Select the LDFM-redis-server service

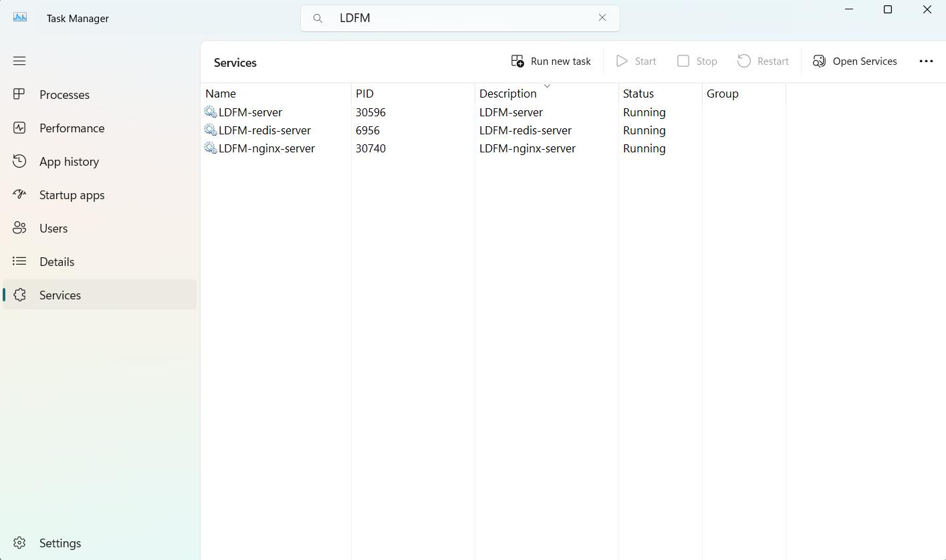(264, 130)
